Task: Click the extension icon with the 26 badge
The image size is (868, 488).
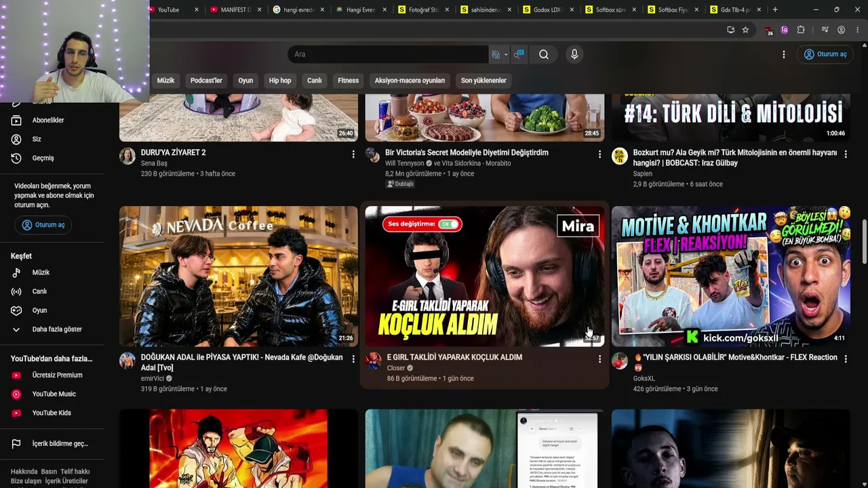Action: click(x=768, y=30)
